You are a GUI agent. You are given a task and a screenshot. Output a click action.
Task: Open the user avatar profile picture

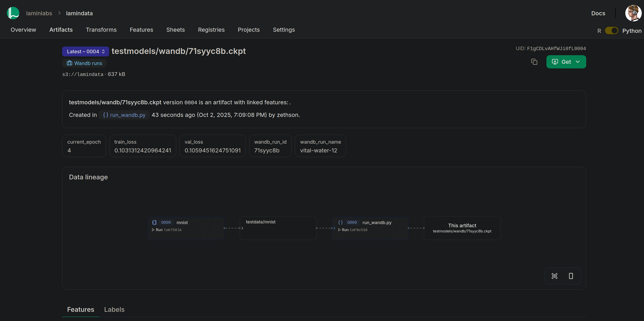(633, 13)
